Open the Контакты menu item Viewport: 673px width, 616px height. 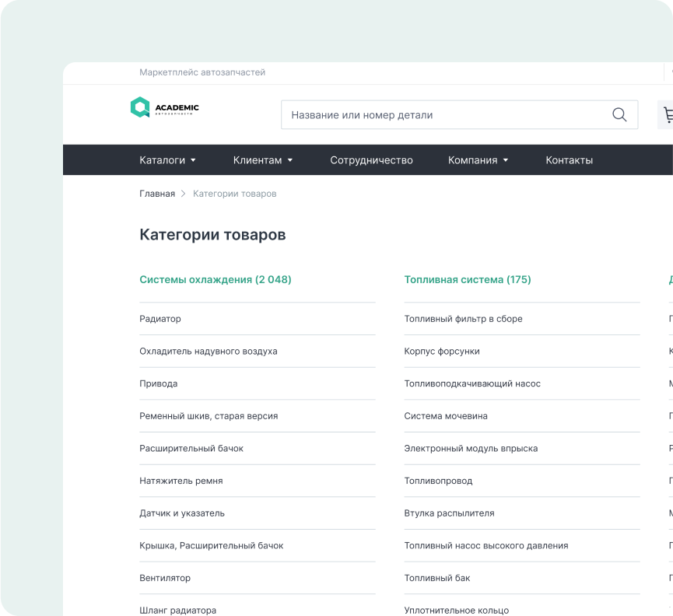(x=569, y=159)
